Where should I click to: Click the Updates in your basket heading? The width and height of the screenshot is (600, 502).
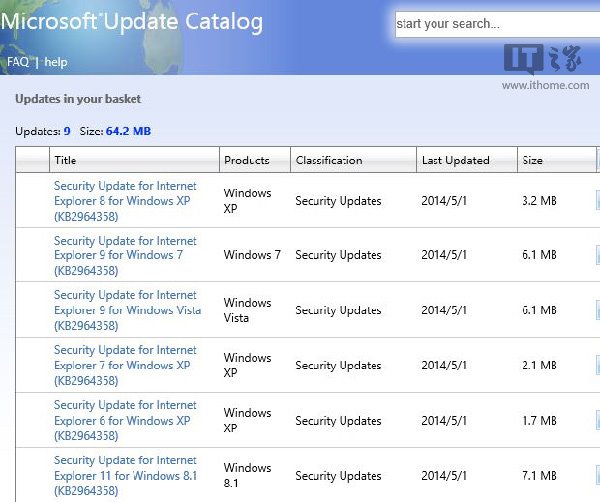point(78,99)
